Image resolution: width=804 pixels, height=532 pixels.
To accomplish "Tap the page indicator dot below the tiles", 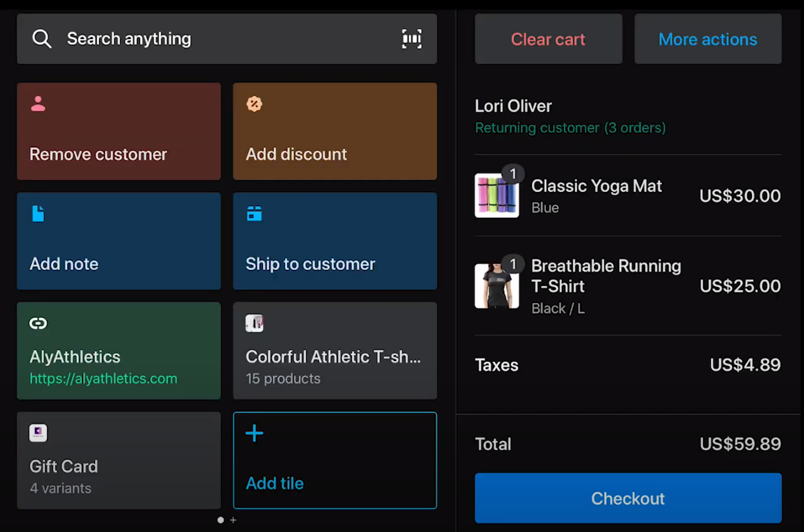I will (x=220, y=519).
